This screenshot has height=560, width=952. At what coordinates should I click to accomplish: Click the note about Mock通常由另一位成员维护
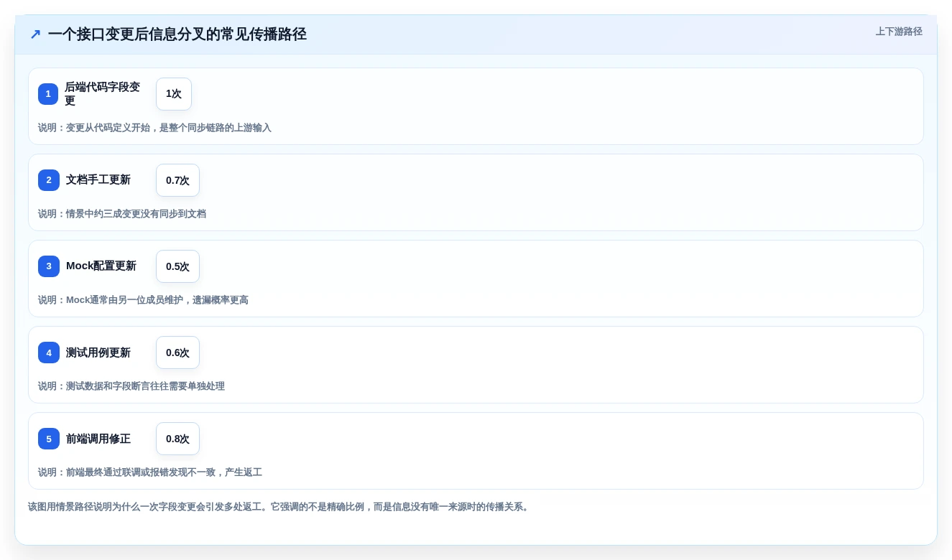tap(143, 300)
